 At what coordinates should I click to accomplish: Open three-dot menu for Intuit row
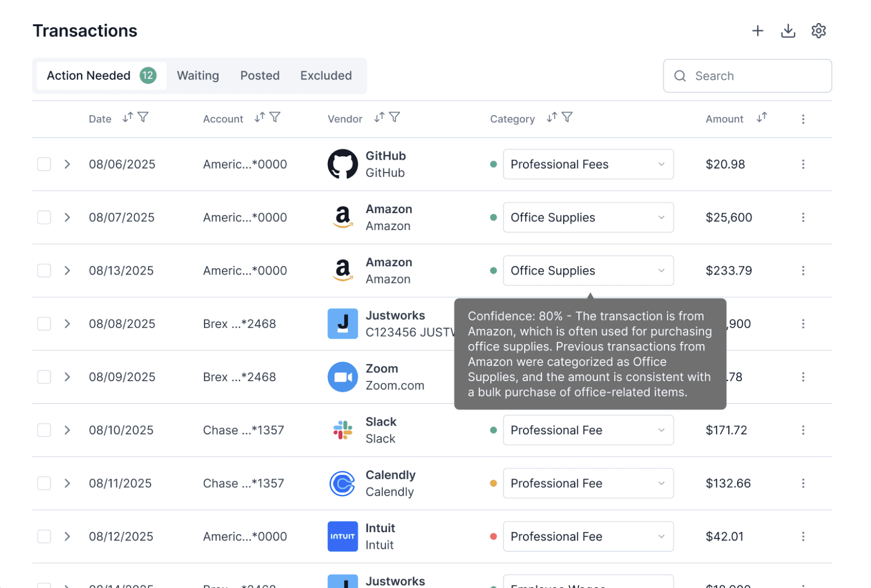803,537
